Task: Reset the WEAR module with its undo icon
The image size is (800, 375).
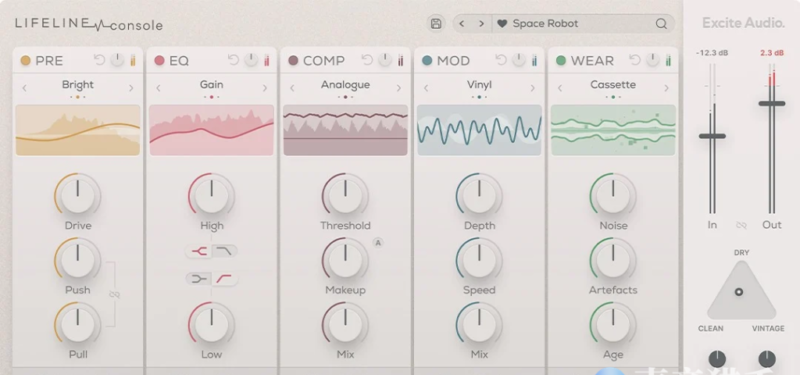Action: [635, 60]
